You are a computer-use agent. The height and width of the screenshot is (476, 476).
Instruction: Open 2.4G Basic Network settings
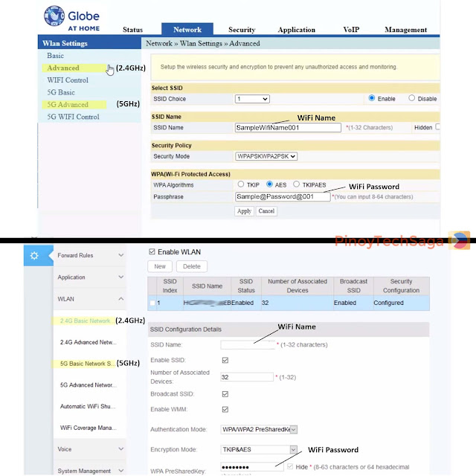point(85,321)
